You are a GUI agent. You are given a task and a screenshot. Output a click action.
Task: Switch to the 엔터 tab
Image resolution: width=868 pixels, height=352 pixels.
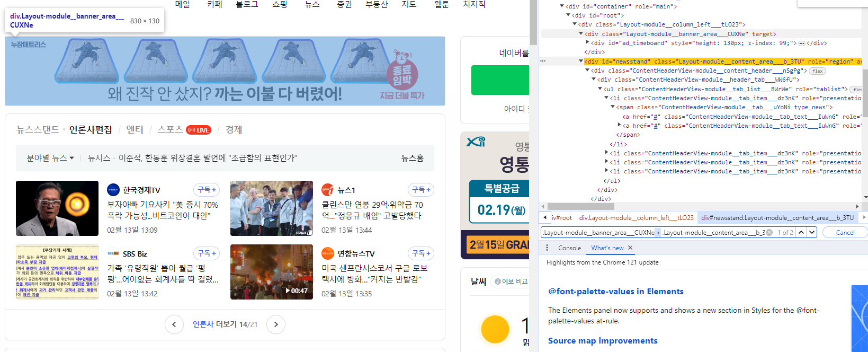135,130
